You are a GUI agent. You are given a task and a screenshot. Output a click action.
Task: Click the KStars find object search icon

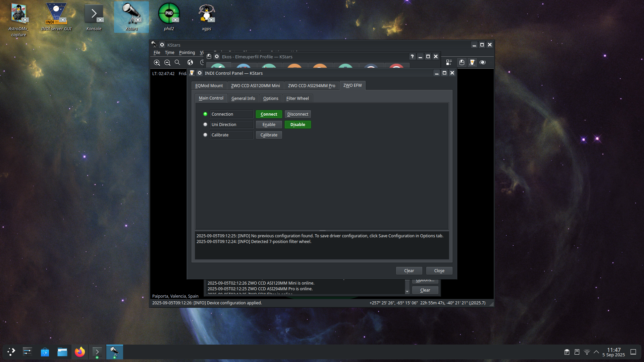click(x=177, y=62)
